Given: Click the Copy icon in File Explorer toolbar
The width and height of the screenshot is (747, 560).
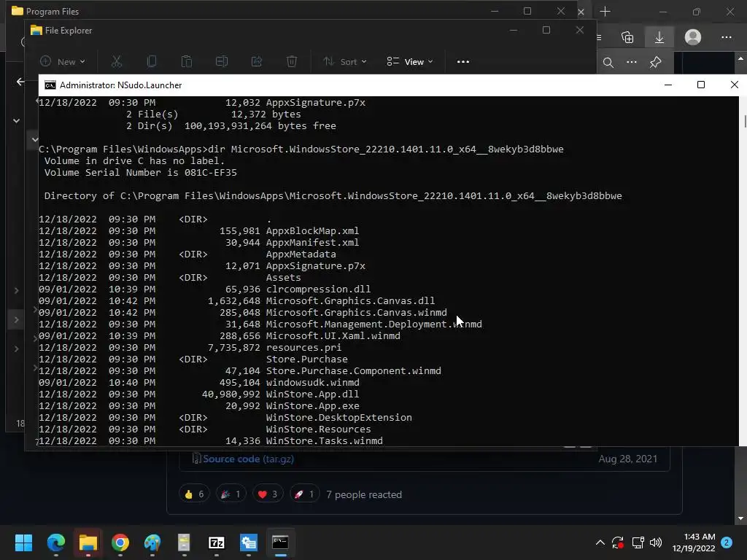Looking at the screenshot, I should 152,61.
